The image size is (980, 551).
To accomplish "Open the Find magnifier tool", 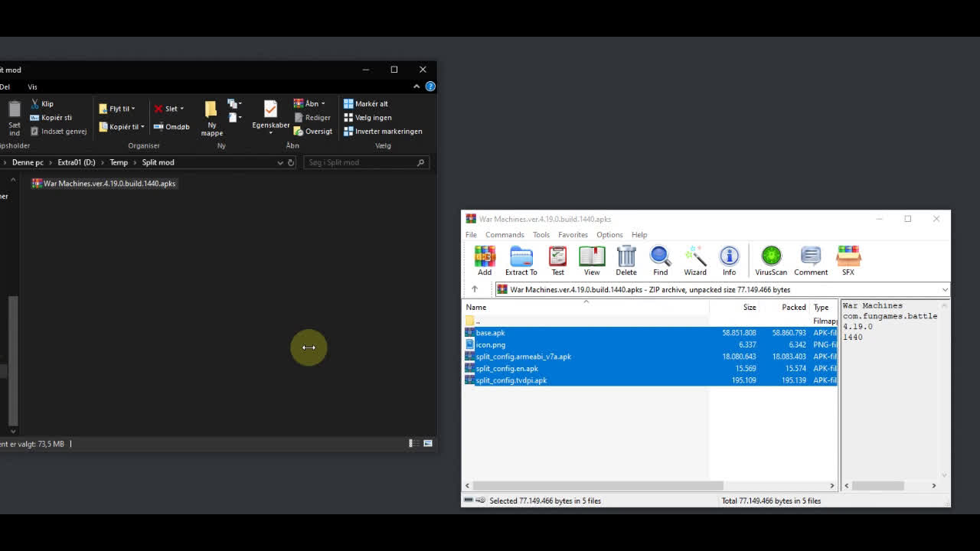I will [660, 260].
